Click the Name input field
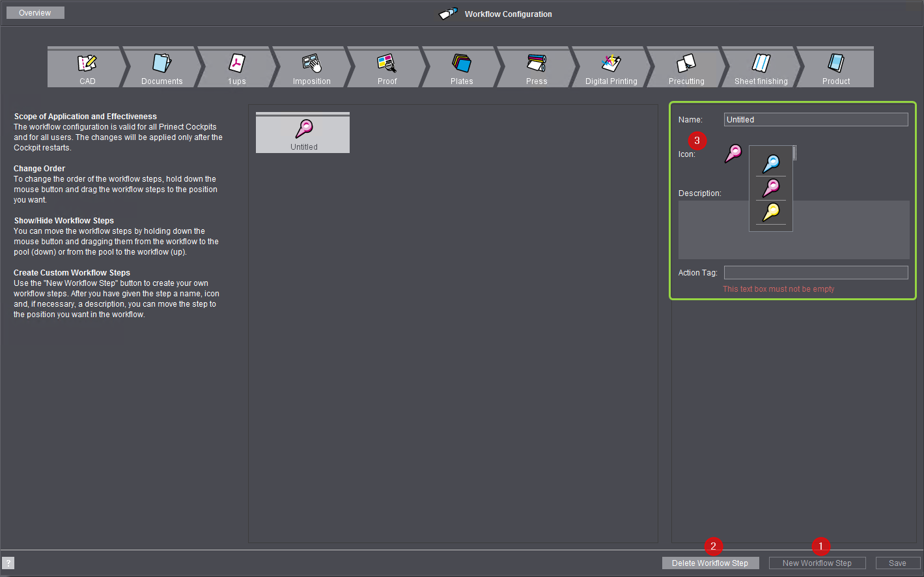The image size is (924, 577). 816,119
